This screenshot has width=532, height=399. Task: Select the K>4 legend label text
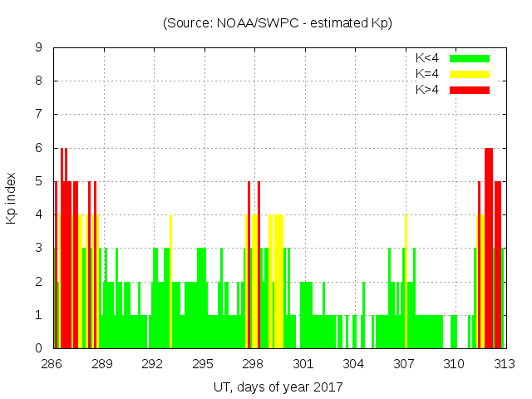click(x=426, y=90)
